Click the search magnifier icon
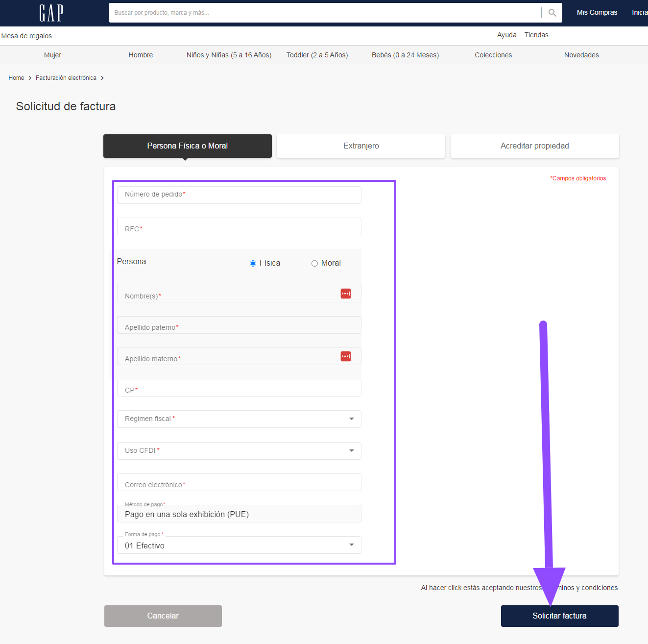 tap(552, 13)
